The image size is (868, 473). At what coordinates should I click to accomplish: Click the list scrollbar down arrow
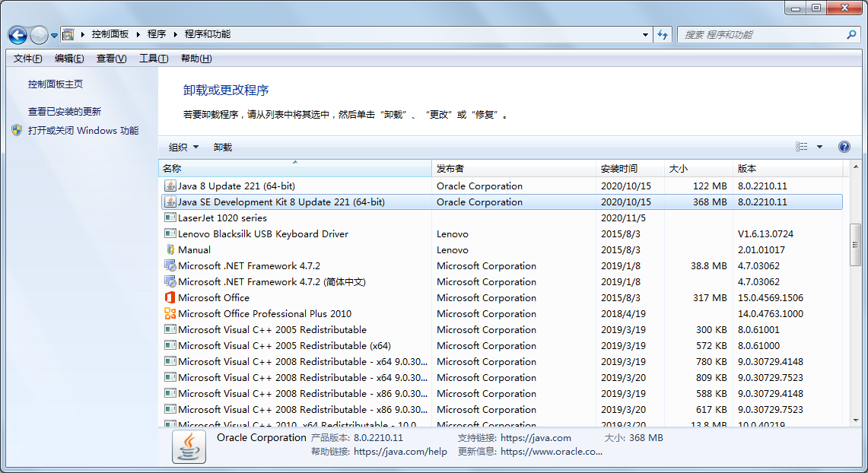pos(856,421)
